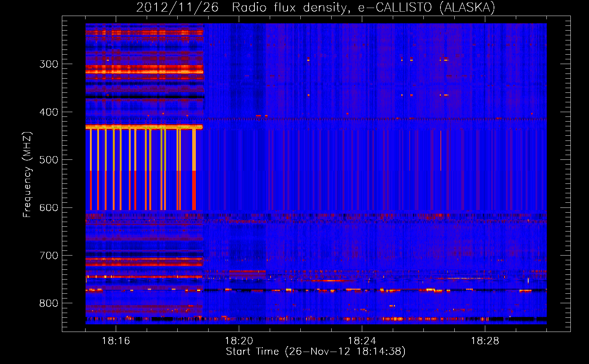Click the plot title "Radio flux density, e-CALLISTO (ALASKA)"

pos(364,8)
